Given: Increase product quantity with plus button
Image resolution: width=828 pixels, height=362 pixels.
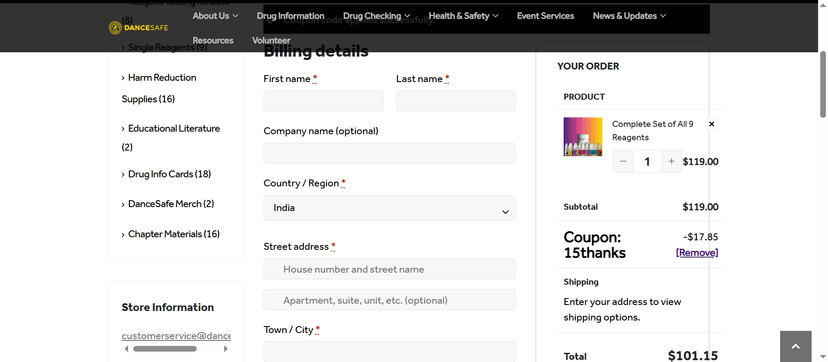Looking at the screenshot, I should tap(672, 161).
